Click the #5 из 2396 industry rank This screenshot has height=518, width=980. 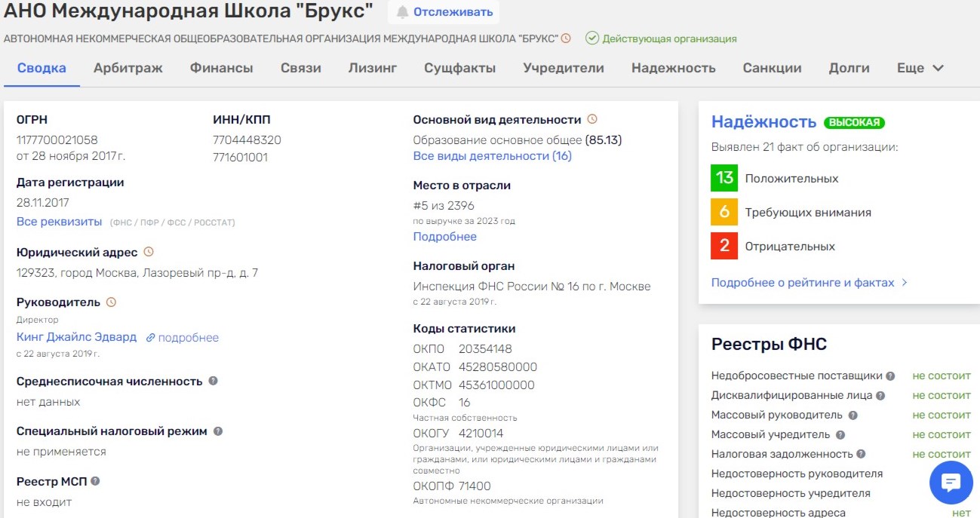point(444,206)
